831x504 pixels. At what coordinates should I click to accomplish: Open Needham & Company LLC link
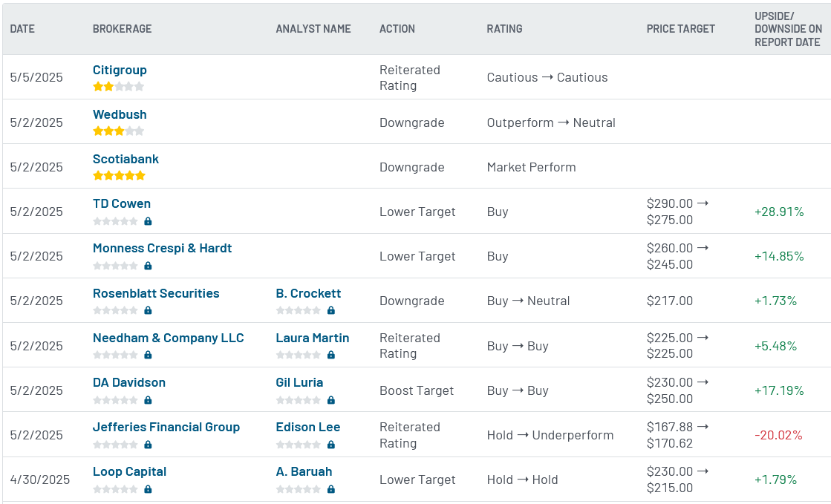click(x=168, y=338)
